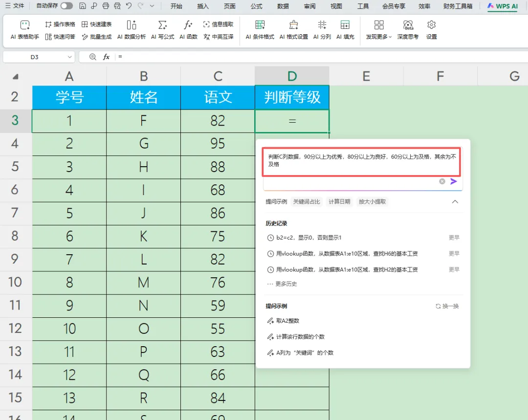Select history item 查找H6的基本工资

click(x=363, y=254)
